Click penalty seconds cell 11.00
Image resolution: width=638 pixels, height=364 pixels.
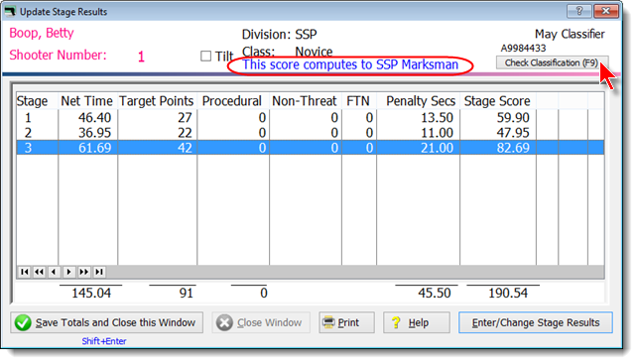click(437, 133)
